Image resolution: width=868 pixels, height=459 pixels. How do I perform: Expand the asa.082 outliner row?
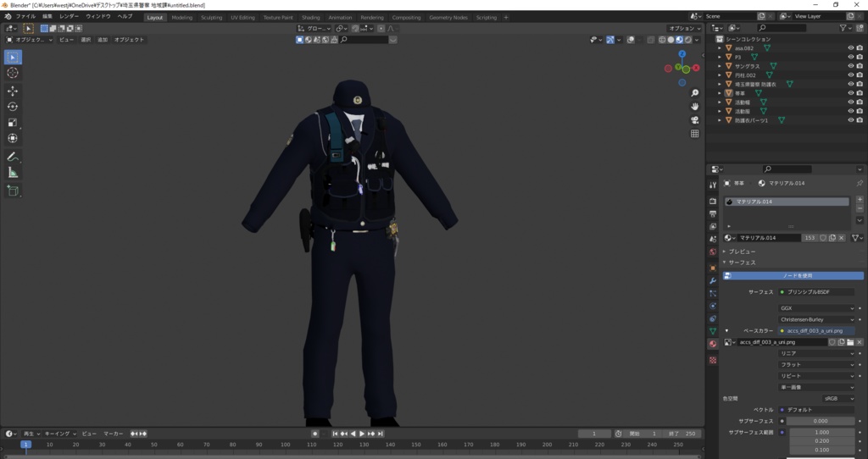[x=720, y=48]
